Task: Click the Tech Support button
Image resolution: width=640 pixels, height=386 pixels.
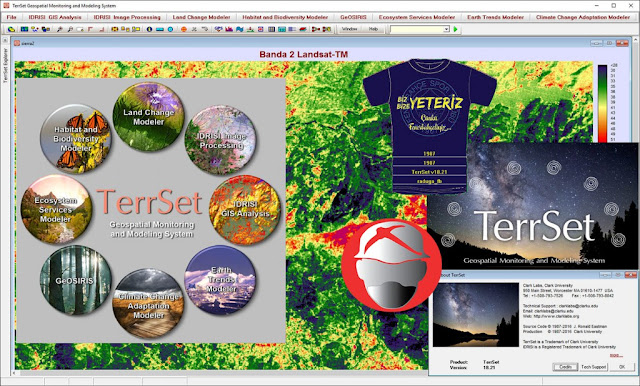Action: [593, 367]
